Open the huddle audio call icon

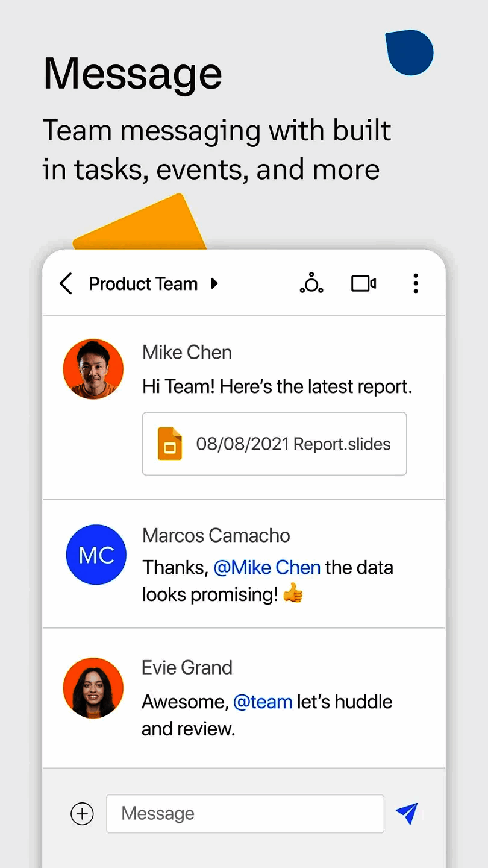[x=311, y=283]
